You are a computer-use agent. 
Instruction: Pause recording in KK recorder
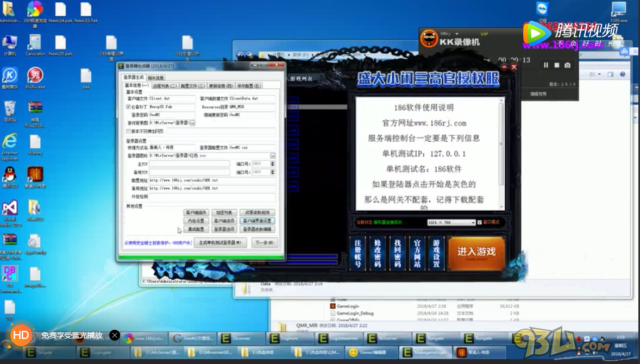(545, 65)
